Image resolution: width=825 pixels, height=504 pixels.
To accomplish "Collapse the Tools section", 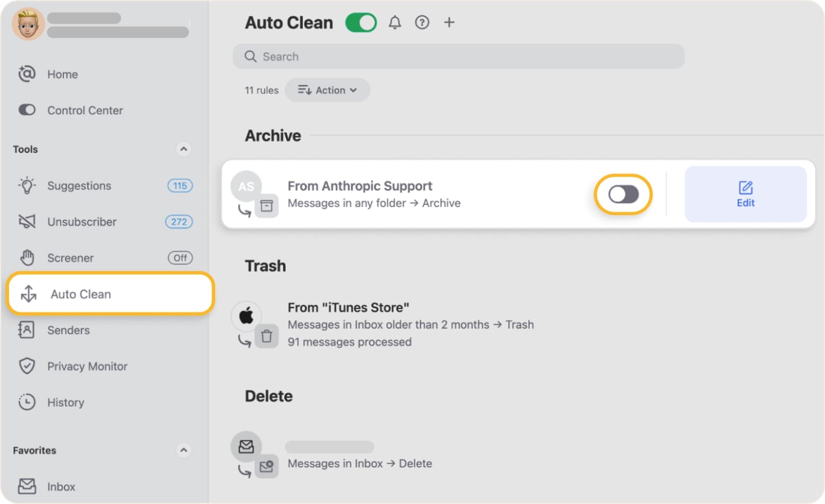I will tap(184, 149).
